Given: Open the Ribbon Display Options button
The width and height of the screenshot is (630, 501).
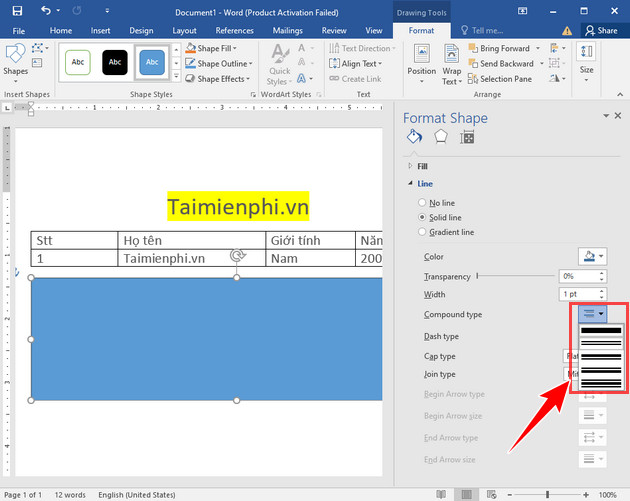Looking at the screenshot, I should [522, 11].
